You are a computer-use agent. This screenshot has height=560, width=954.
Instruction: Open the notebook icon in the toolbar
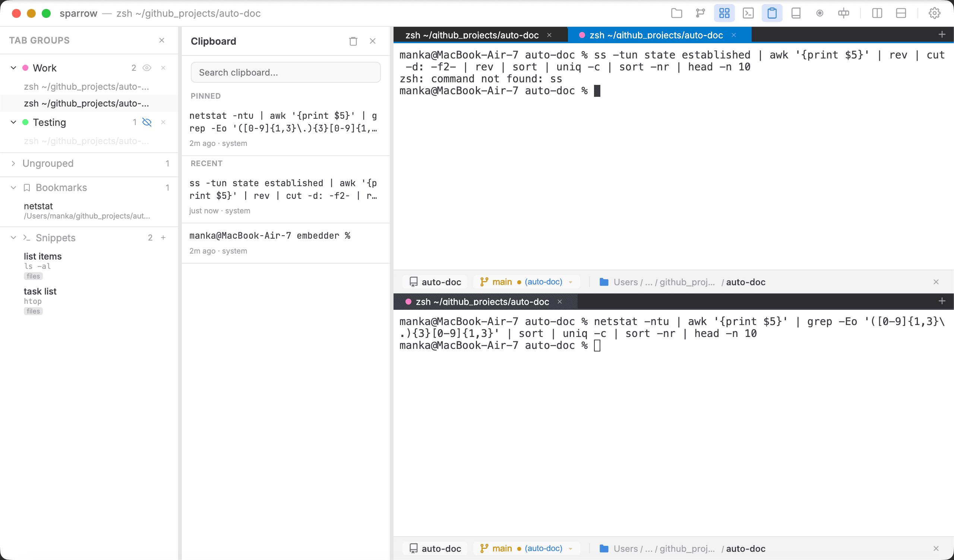tap(795, 13)
